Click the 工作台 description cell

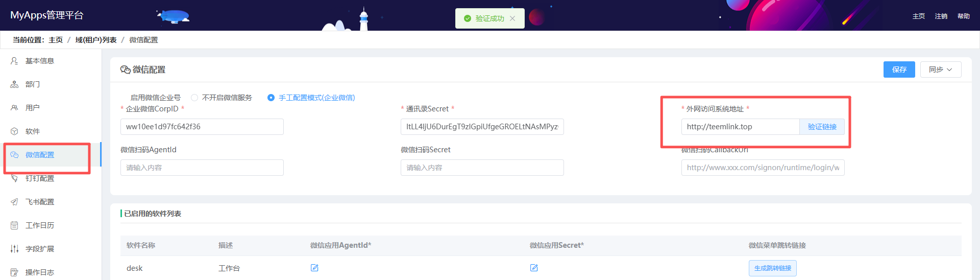click(x=229, y=268)
